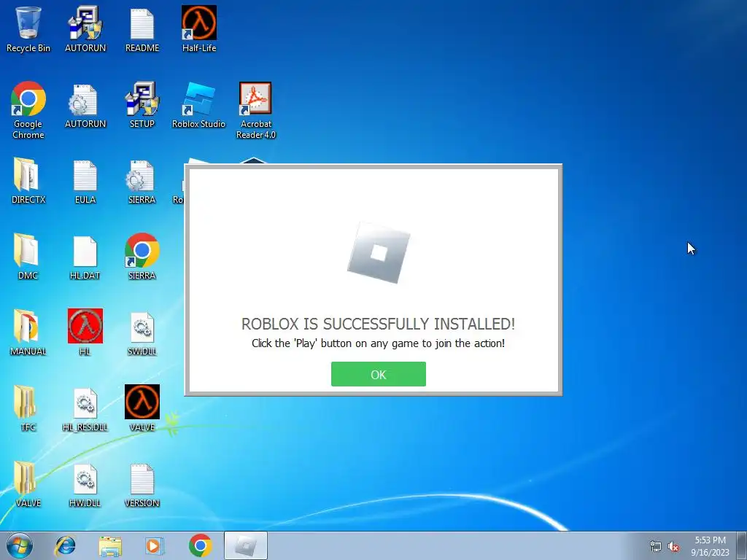Click the Roblox logo in the dialog
Screen dimensions: 747x560
click(x=379, y=252)
